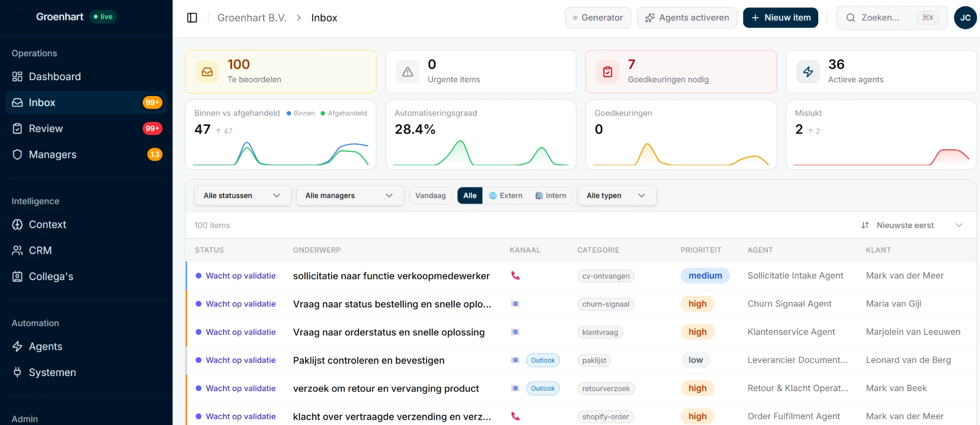The image size is (980, 425).
Task: Click channel icon in Vraag naar status row
Action: pos(515,304)
